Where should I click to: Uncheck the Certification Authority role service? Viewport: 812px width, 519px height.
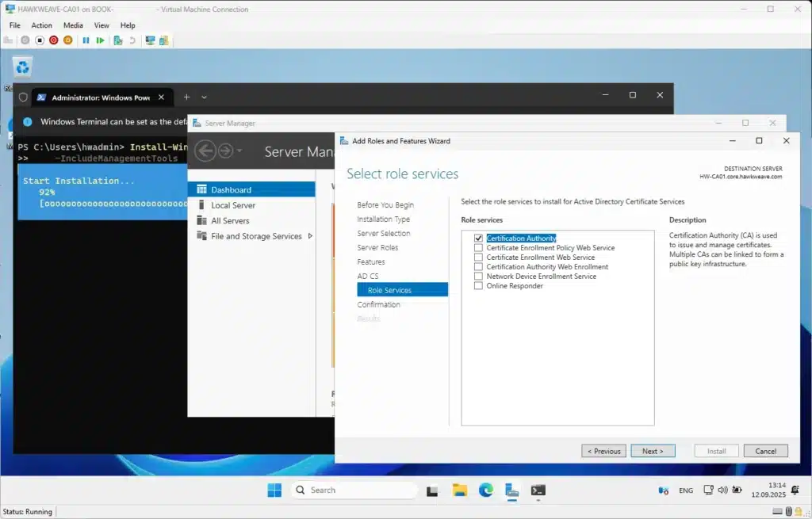coord(478,239)
